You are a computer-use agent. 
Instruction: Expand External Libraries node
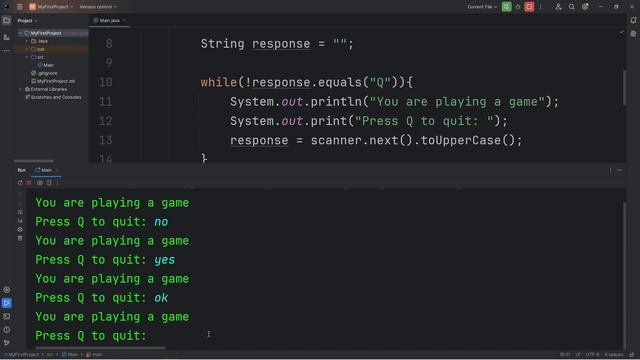(x=20, y=89)
